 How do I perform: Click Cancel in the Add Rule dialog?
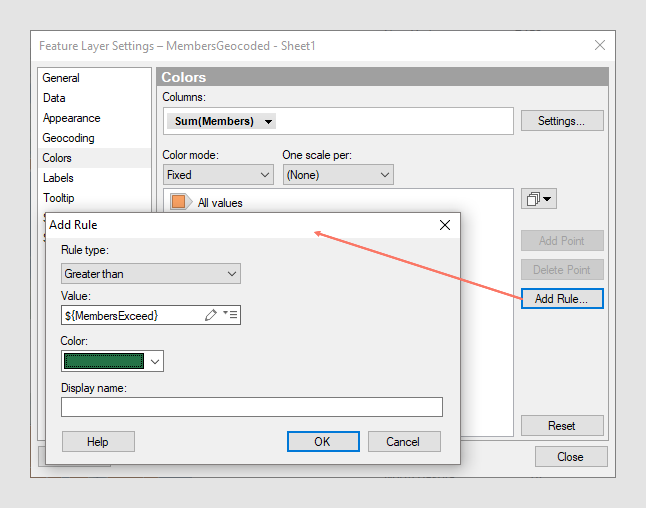tap(404, 442)
